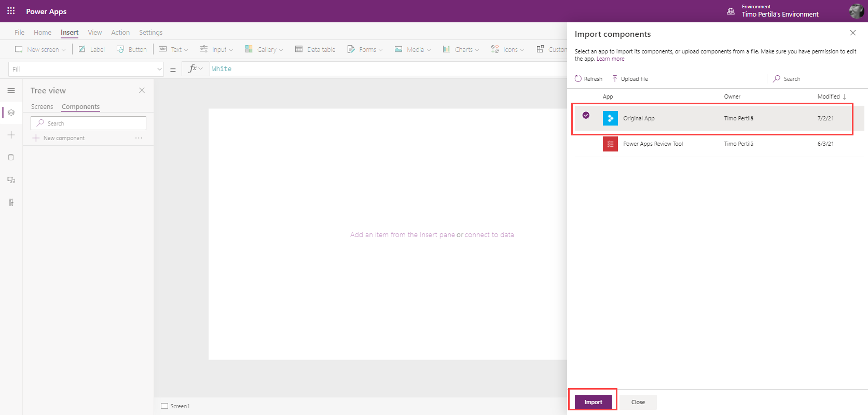The height and width of the screenshot is (415, 868).
Task: Expand the Fill property dropdown
Action: coord(159,69)
